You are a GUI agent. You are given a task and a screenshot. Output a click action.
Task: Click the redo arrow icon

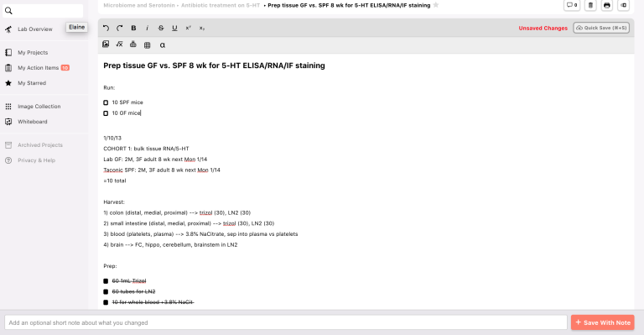pos(120,28)
